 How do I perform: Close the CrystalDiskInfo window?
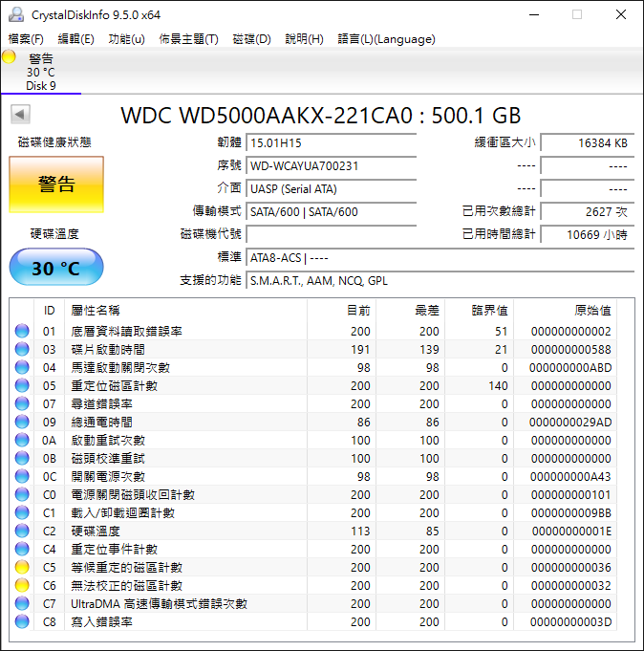click(621, 15)
